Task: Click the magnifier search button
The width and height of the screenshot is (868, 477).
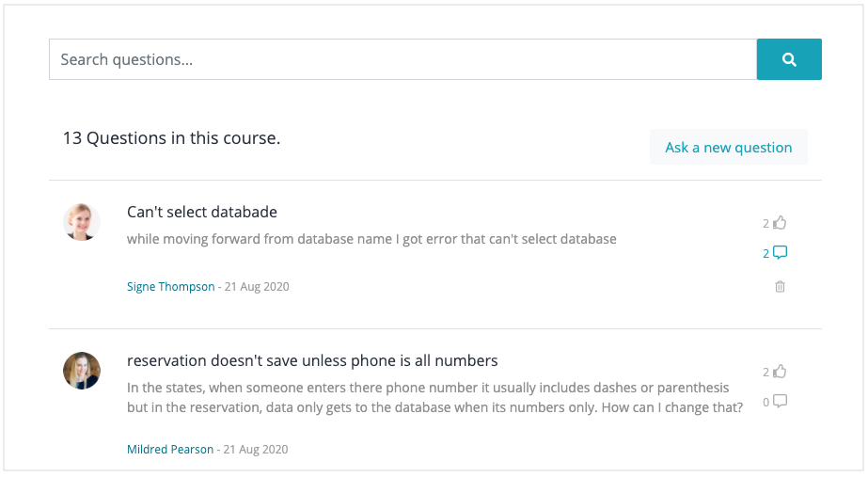Action: (789, 59)
